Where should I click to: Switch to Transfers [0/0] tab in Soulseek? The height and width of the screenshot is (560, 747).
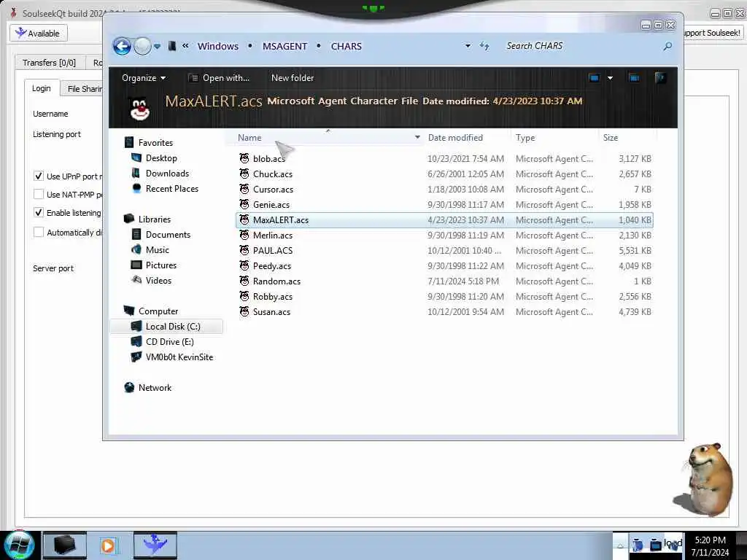tap(49, 63)
